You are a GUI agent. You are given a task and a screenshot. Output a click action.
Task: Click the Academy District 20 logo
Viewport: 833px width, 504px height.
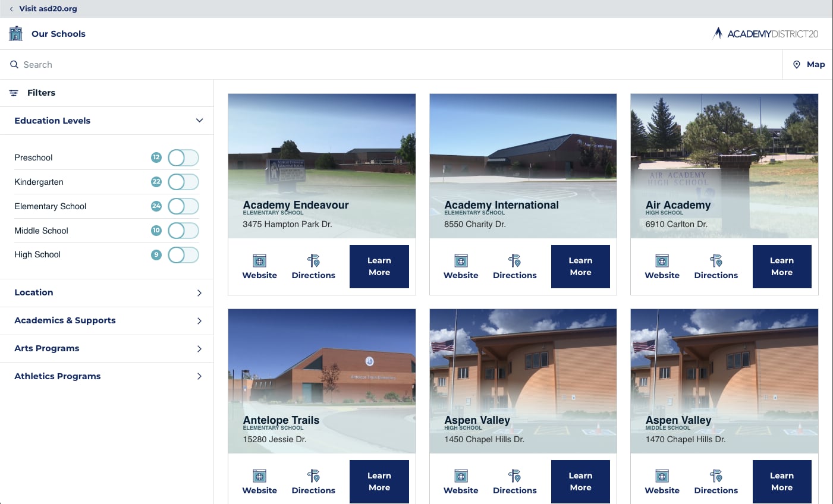click(766, 33)
